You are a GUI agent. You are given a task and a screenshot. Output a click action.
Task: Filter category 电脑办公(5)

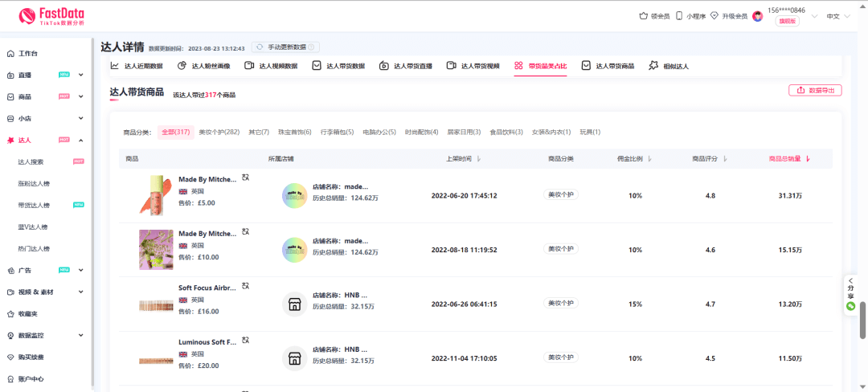pos(379,133)
